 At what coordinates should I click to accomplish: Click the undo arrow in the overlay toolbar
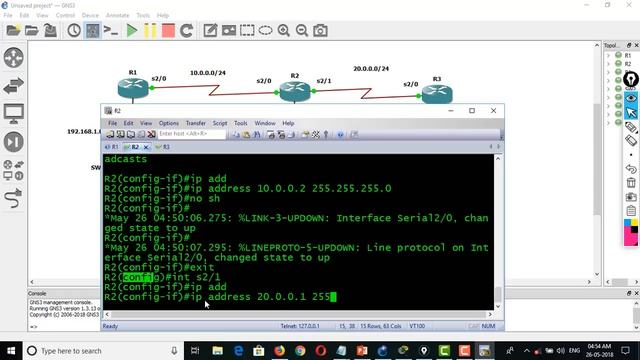tap(631, 169)
